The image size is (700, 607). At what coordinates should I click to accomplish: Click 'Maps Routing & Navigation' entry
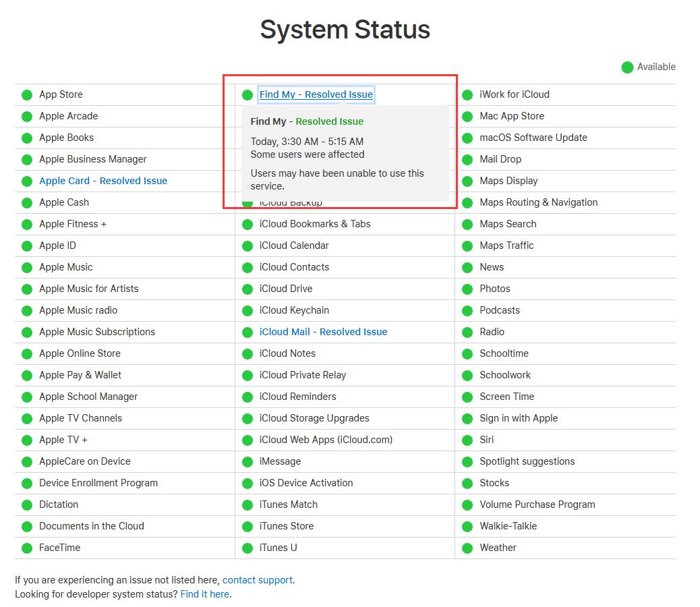point(538,202)
